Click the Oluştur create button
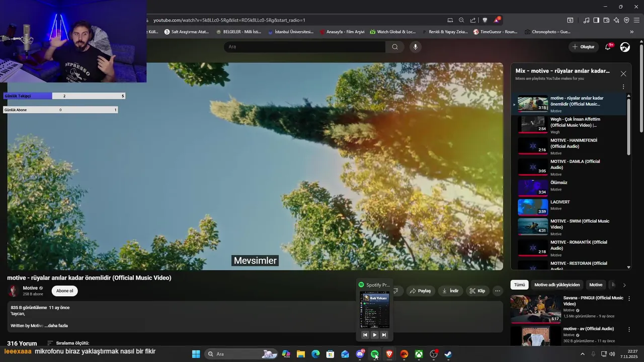 [x=583, y=47]
